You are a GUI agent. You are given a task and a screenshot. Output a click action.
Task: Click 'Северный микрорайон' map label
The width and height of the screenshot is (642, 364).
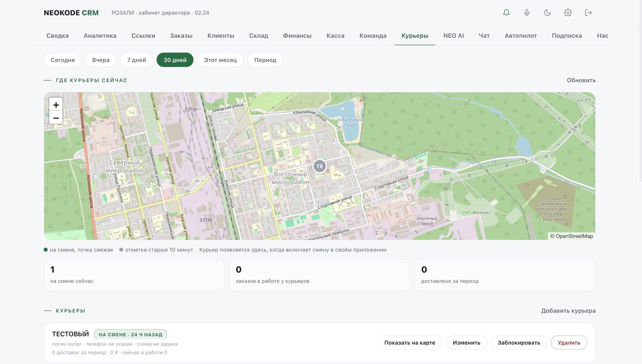pos(125,167)
